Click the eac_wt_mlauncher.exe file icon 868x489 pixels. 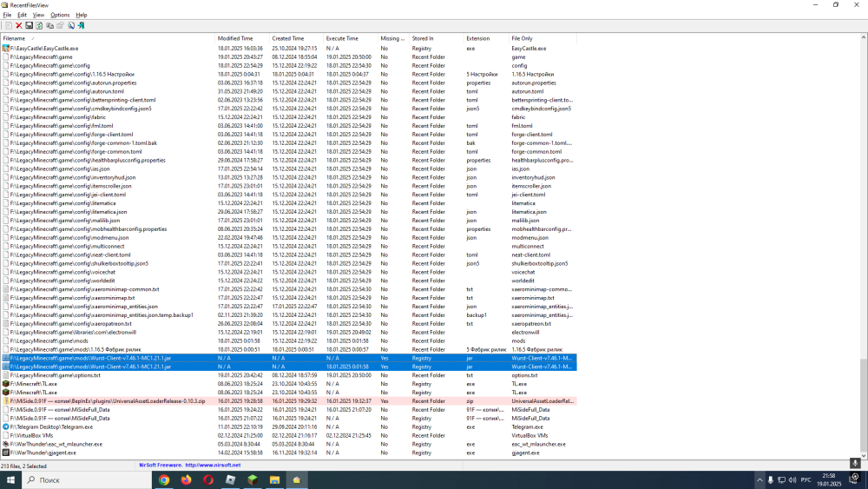(x=5, y=444)
